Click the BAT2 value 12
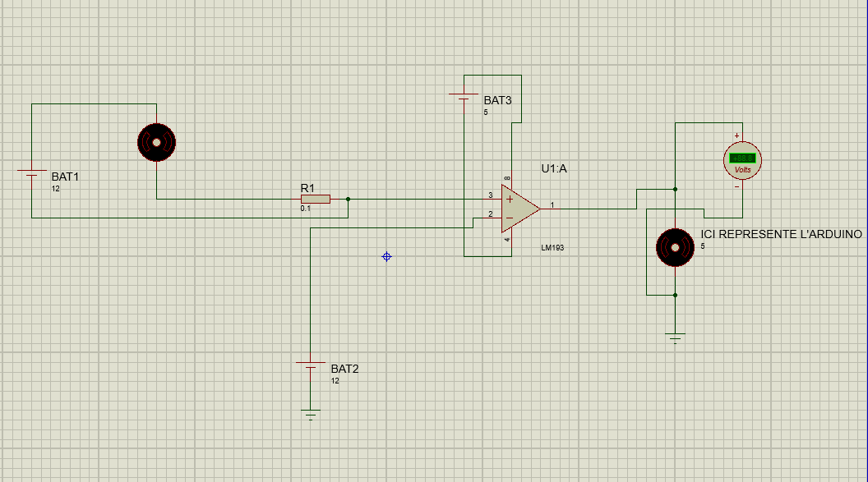 [335, 381]
